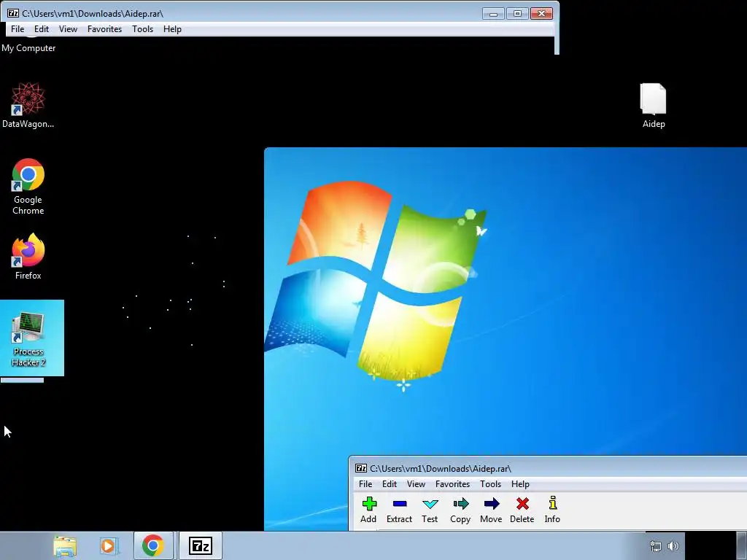Click the Aidep.rar path title of the lower window
Viewport: 747px width, 560px height.
pos(441,469)
